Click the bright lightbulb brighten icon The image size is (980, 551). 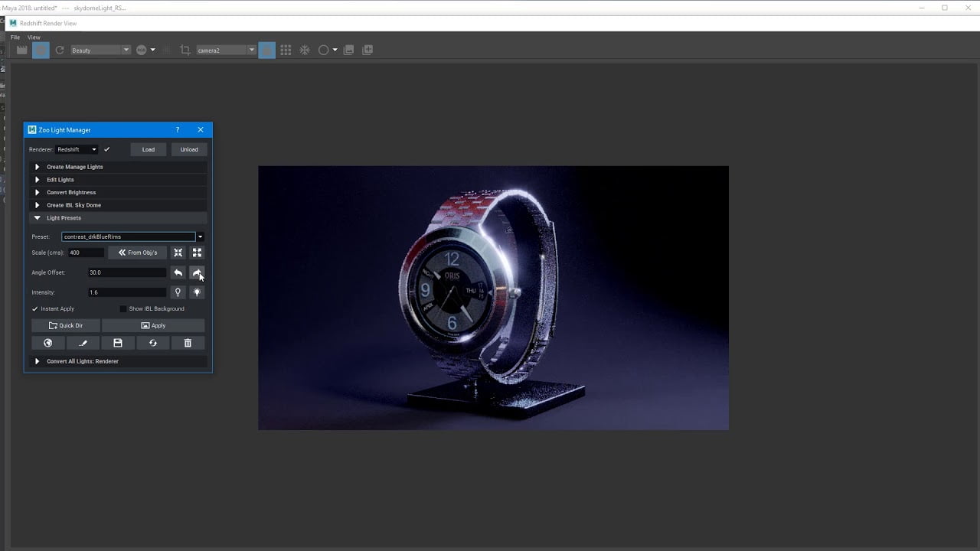[197, 292]
